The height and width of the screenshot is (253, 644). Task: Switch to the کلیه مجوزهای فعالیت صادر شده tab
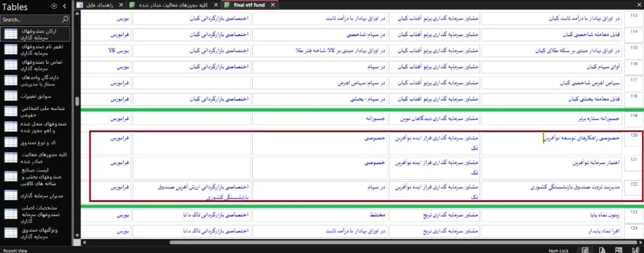pos(173,5)
